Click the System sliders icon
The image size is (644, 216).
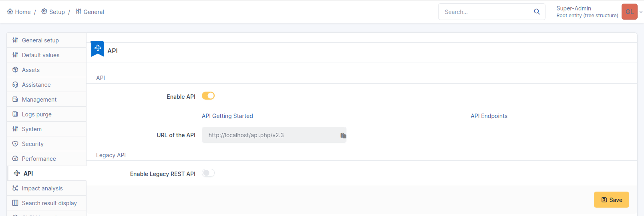(x=15, y=129)
